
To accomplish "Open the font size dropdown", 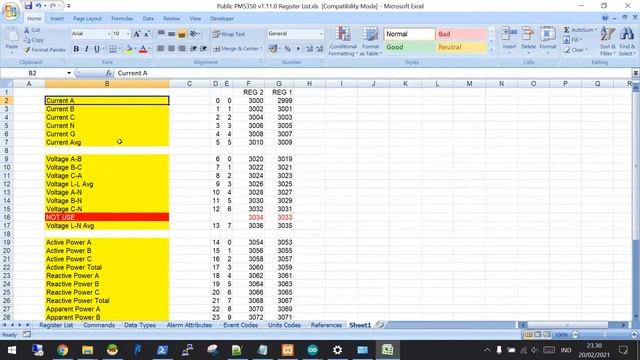I will point(128,34).
